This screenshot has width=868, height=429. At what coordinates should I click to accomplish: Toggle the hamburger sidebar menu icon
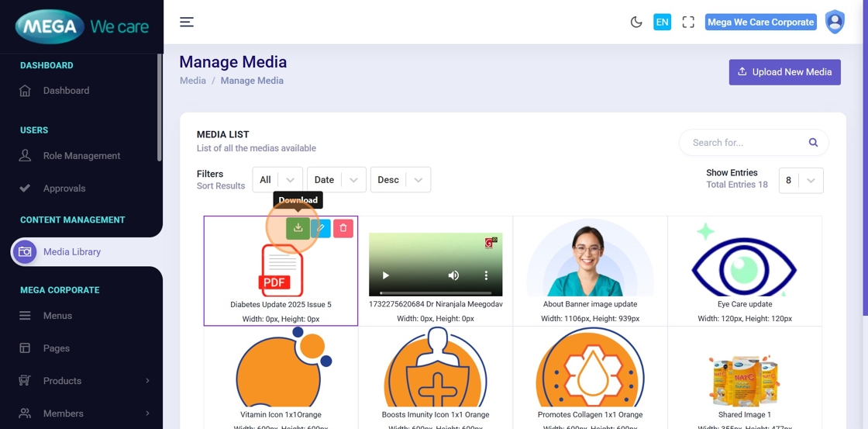pos(187,22)
